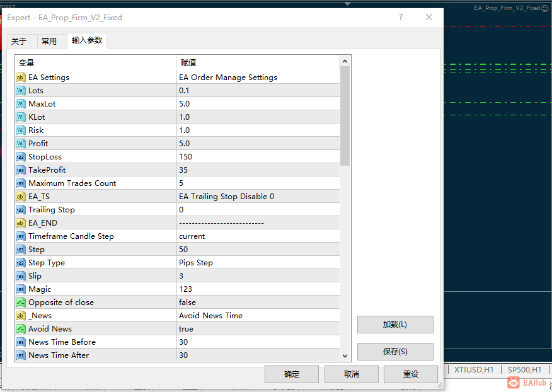Click the string icon beside EA_TS
The width and height of the screenshot is (552, 392).
20,197
